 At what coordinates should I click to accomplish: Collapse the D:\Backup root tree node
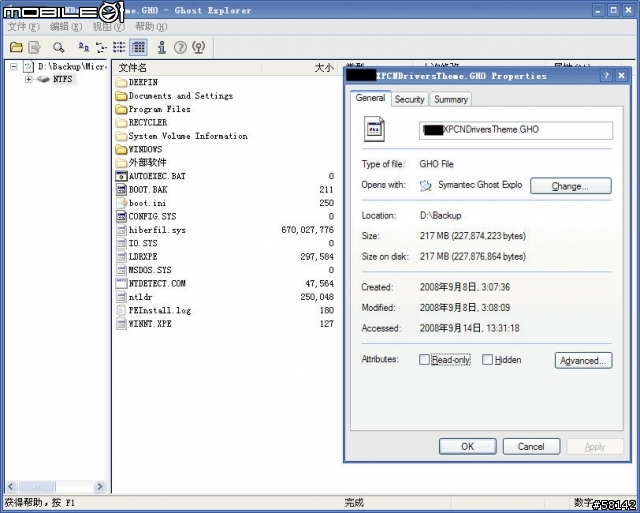14,66
